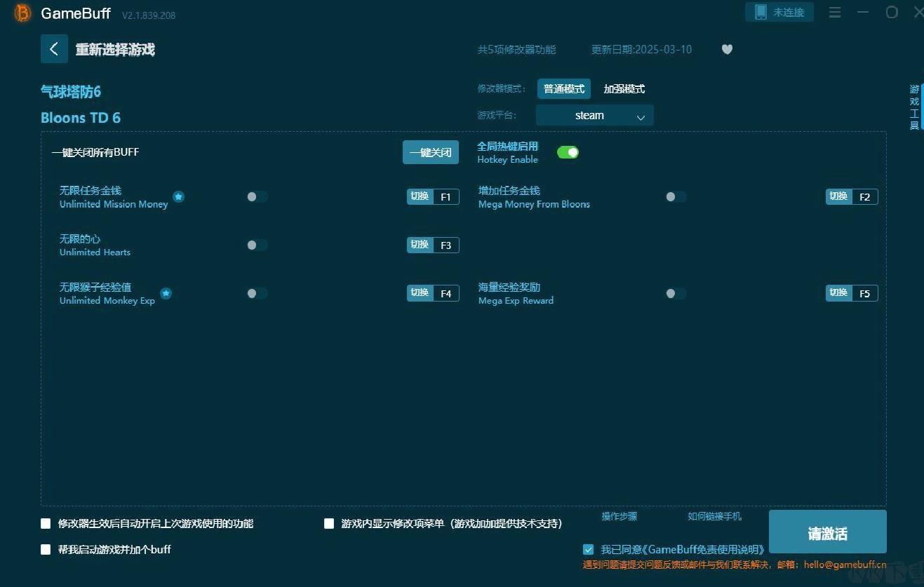Select enhanced mode (加强模式) tab
Viewport: 924px width, 587px height.
click(x=624, y=89)
